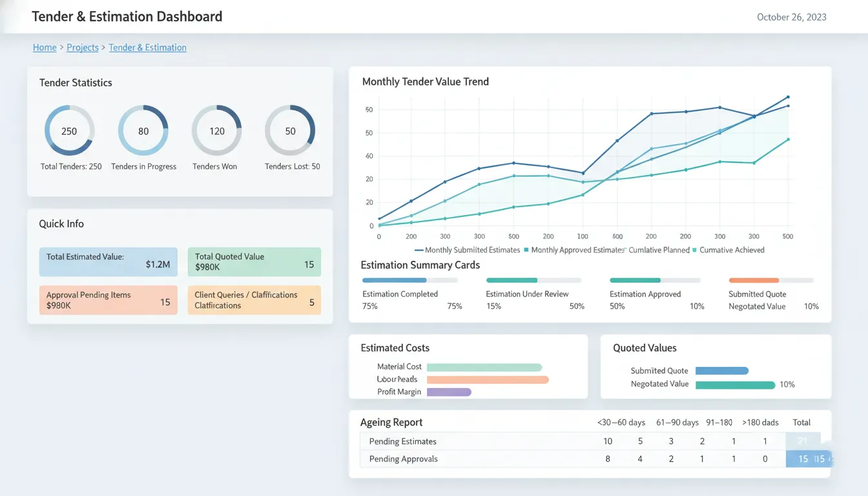Click the purple Profit Margin bar
Viewport: 868px width, 496px height.
coord(449,392)
